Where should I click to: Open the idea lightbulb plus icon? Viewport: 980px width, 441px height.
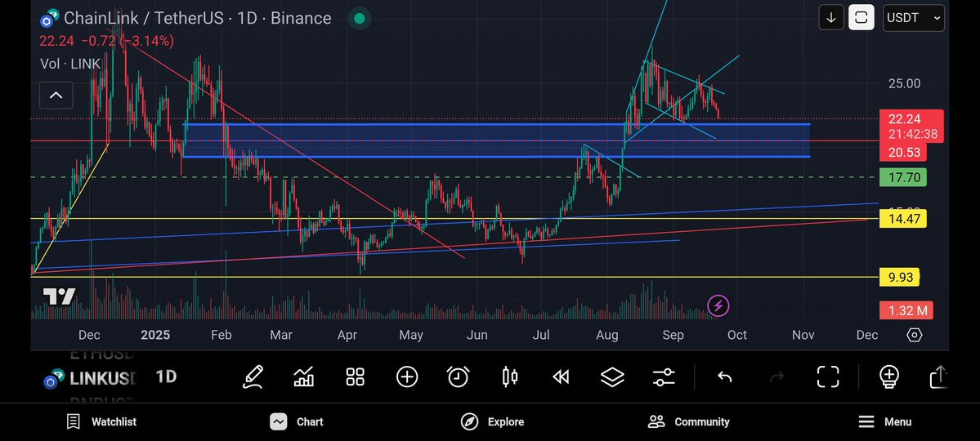click(888, 376)
